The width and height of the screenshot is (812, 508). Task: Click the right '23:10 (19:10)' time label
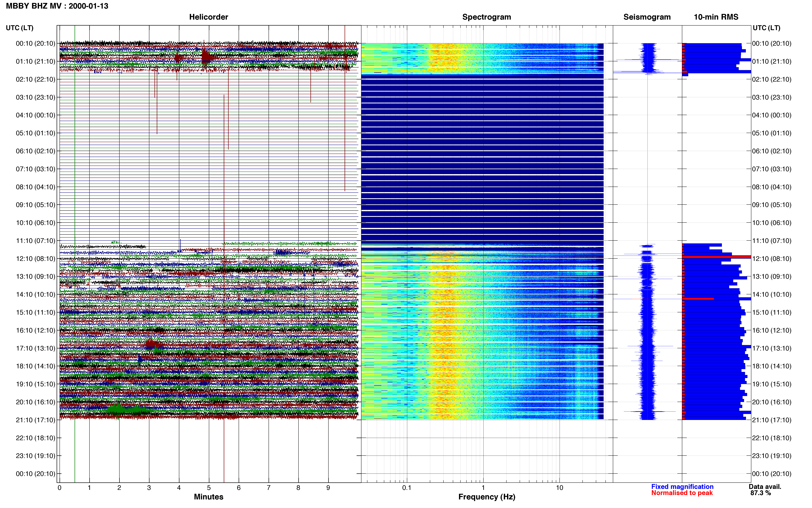click(x=772, y=456)
